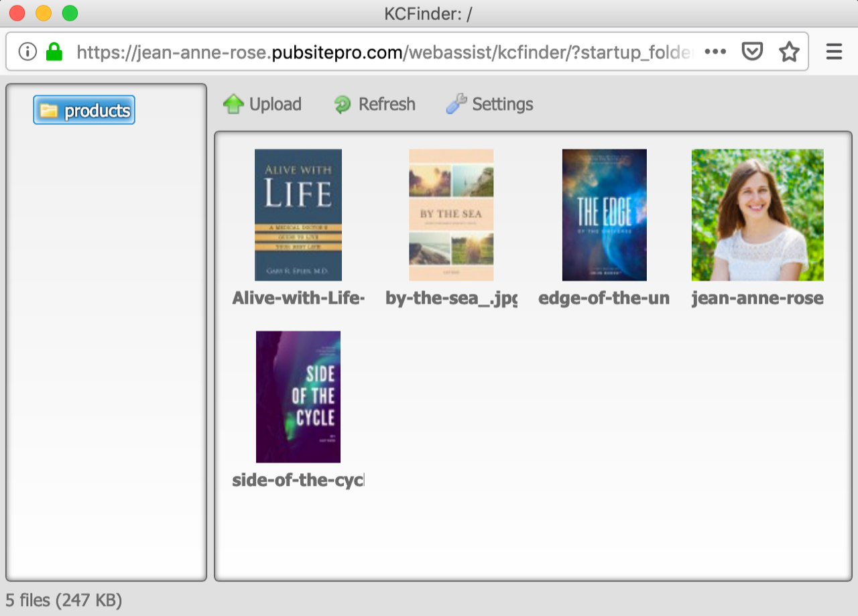The width and height of the screenshot is (858, 616).
Task: Bookmark this page with the star icon
Action: pyautogui.click(x=789, y=52)
